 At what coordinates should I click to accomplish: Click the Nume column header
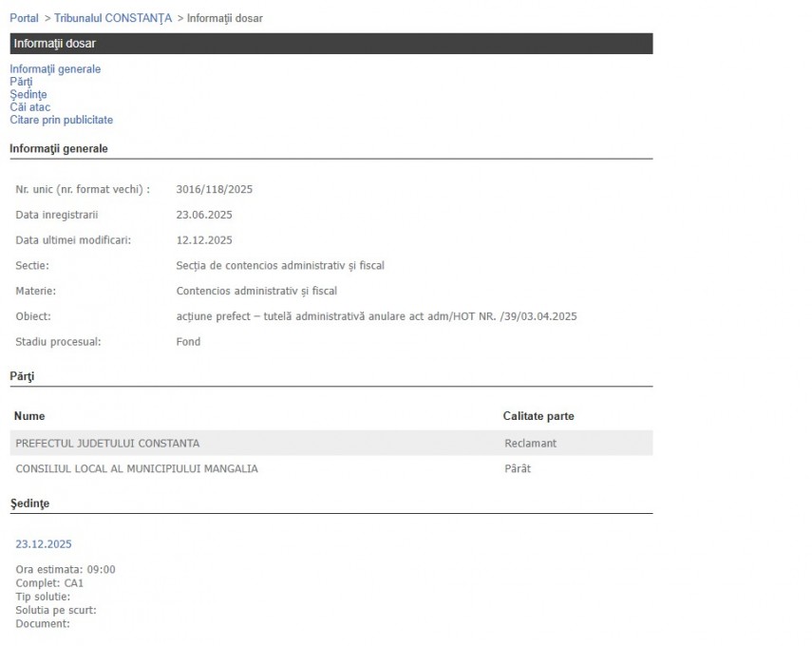click(29, 416)
